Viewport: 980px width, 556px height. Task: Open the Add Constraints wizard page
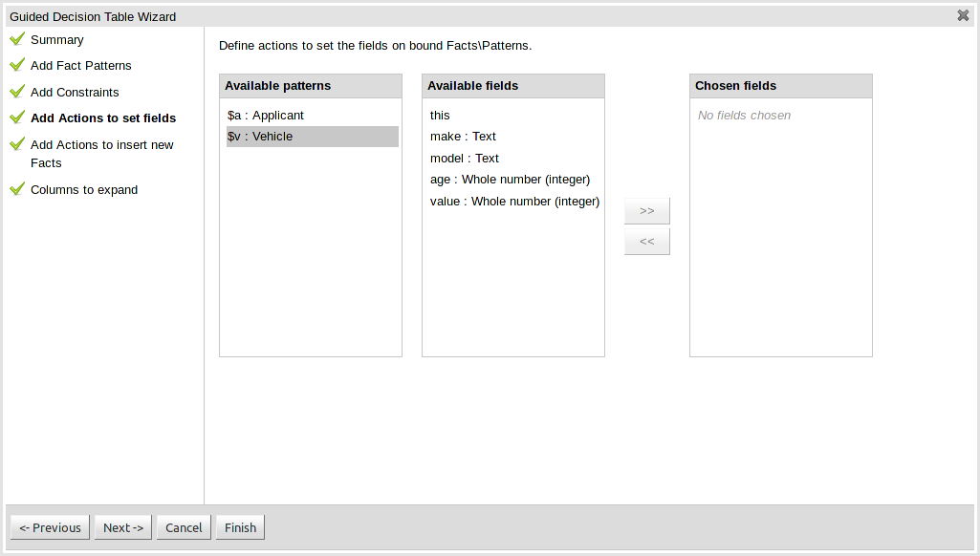coord(75,93)
